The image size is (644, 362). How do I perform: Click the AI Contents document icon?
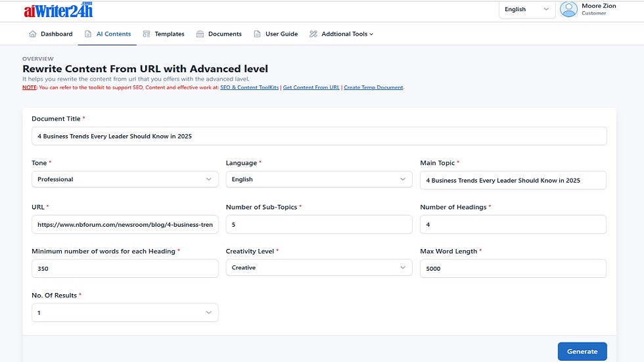(88, 34)
